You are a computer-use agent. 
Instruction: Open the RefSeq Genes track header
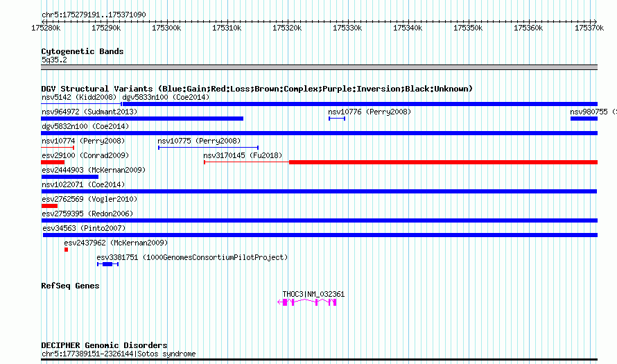pyautogui.click(x=70, y=286)
